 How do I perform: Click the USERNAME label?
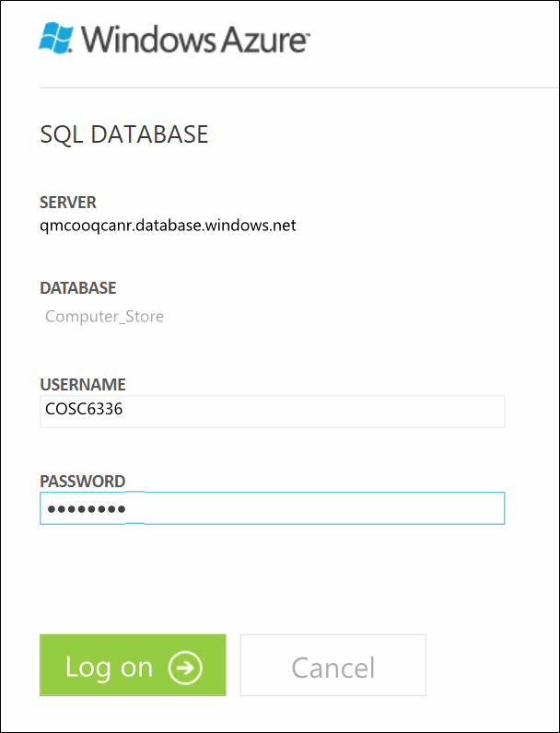click(x=83, y=385)
